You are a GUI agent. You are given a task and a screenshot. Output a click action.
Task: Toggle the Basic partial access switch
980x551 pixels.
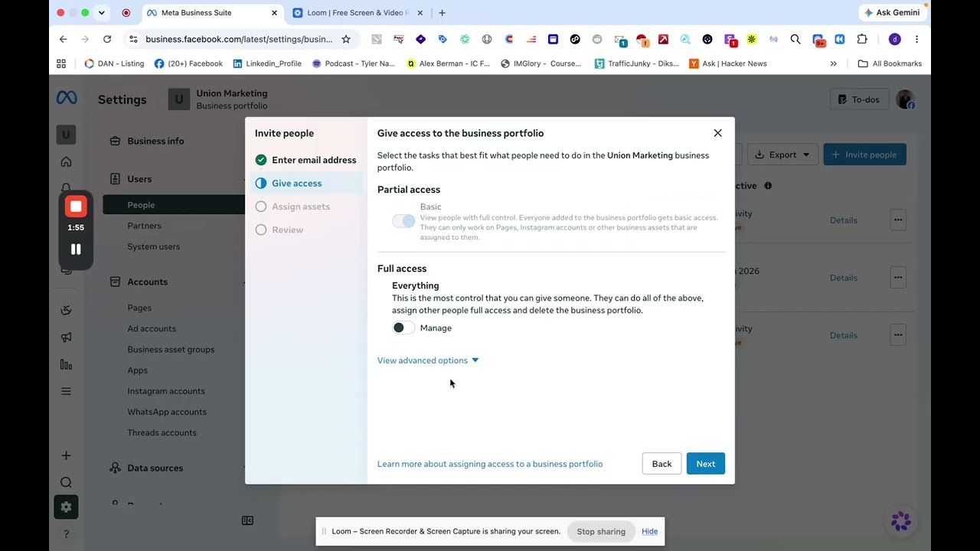pyautogui.click(x=403, y=221)
